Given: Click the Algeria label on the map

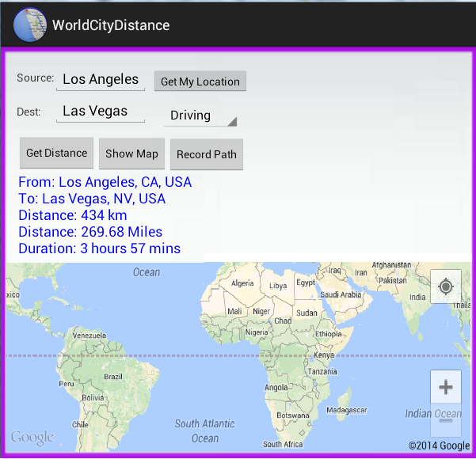Looking at the screenshot, I should pos(242,283).
